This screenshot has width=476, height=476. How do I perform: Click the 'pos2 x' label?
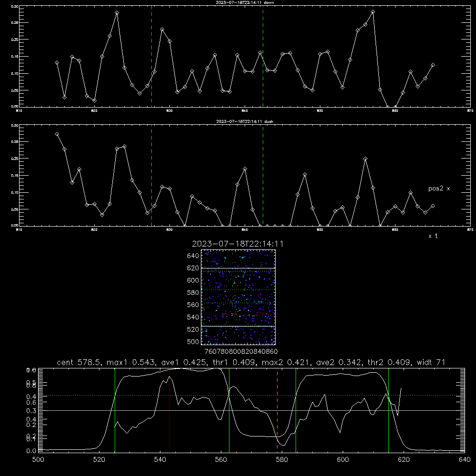(x=439, y=188)
